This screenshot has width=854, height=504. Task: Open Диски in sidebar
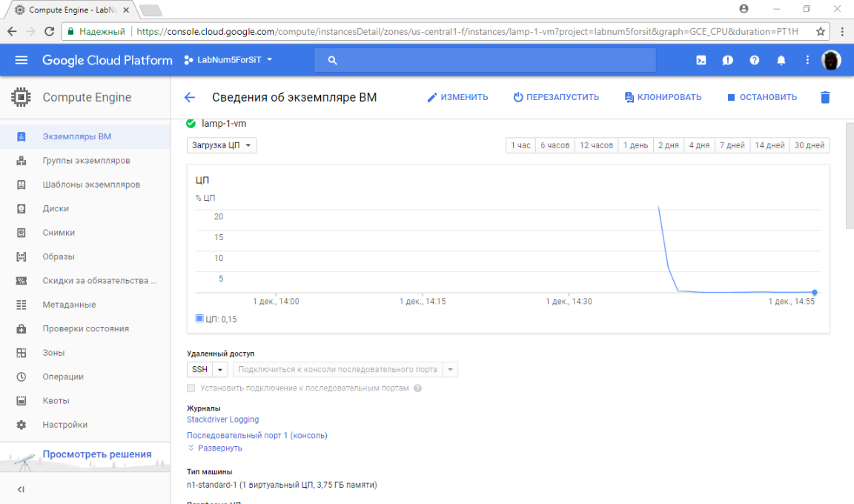pos(85,208)
